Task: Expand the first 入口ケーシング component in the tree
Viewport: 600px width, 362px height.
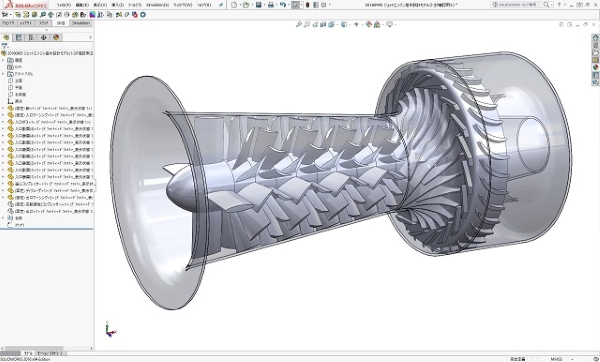Action: [x=3, y=115]
